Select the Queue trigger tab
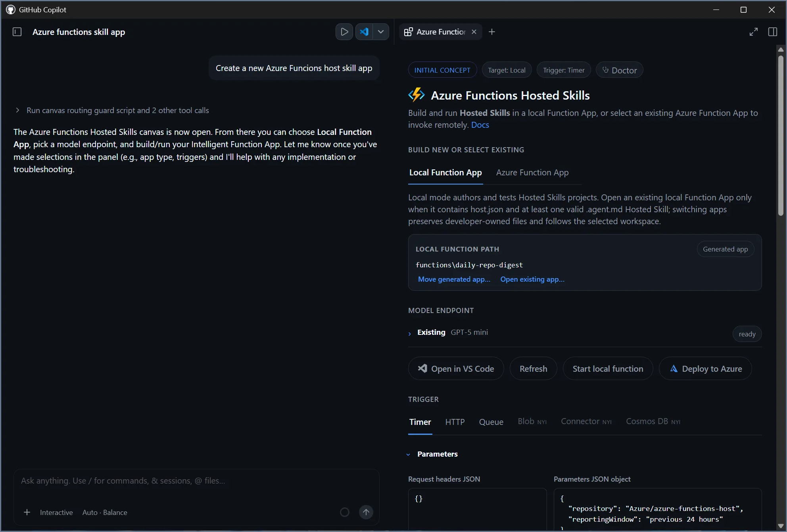 tap(491, 422)
